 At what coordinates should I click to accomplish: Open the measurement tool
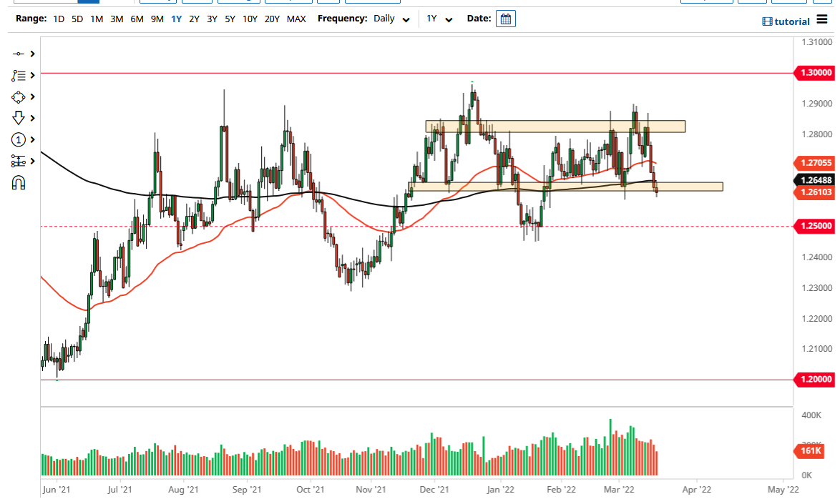18,161
